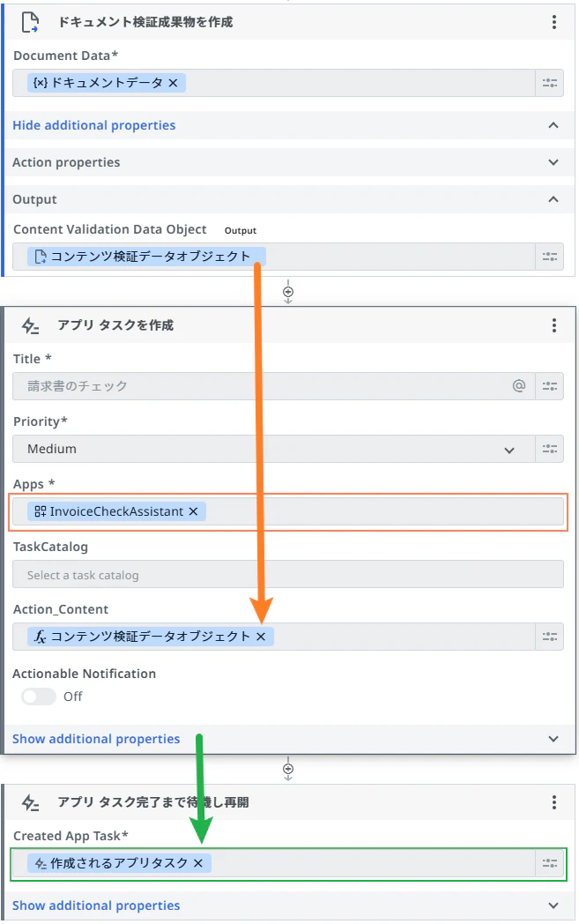
Task: Click Show additional properties in アプリ タスクを作成
Action: [96, 739]
